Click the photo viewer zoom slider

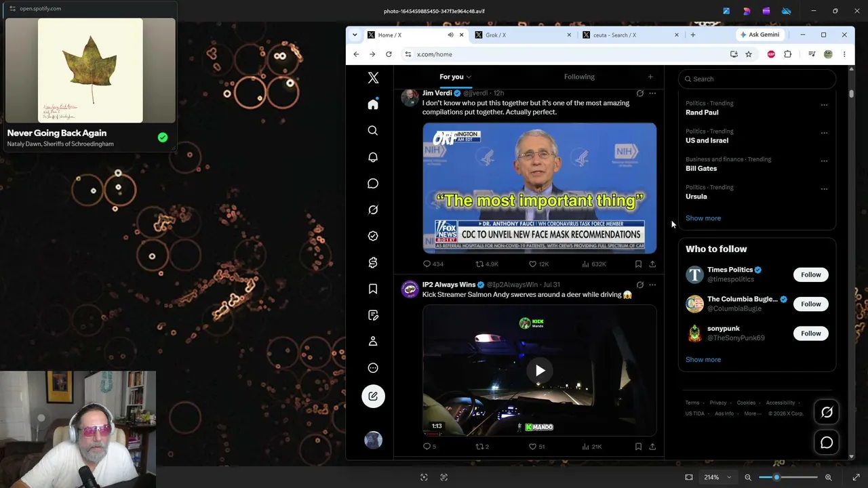click(x=788, y=477)
